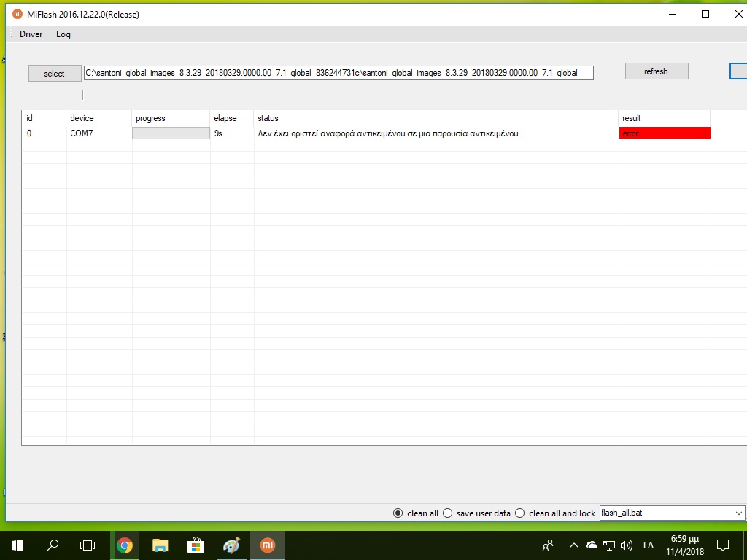Select the "save user data" radio option
The width and height of the screenshot is (747, 560).
[x=448, y=513]
